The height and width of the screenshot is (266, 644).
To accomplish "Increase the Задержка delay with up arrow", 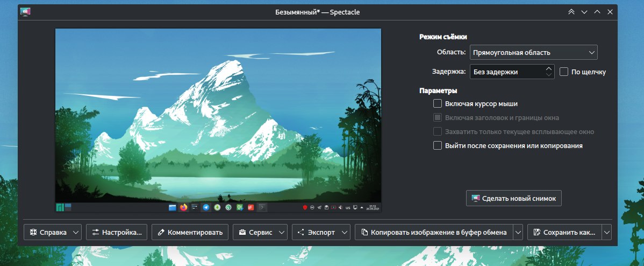I will (549, 68).
